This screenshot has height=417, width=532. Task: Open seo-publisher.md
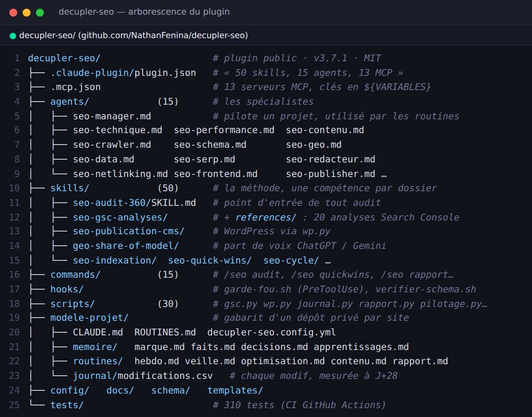330,174
